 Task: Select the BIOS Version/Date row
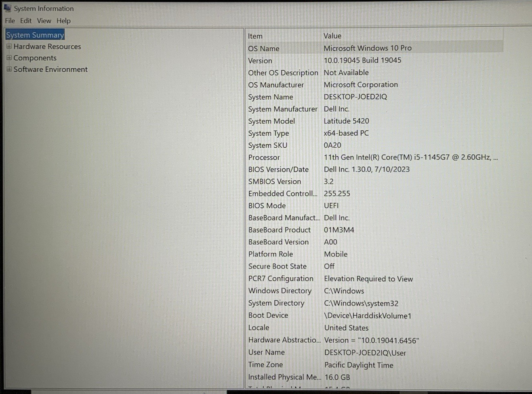tap(374, 170)
